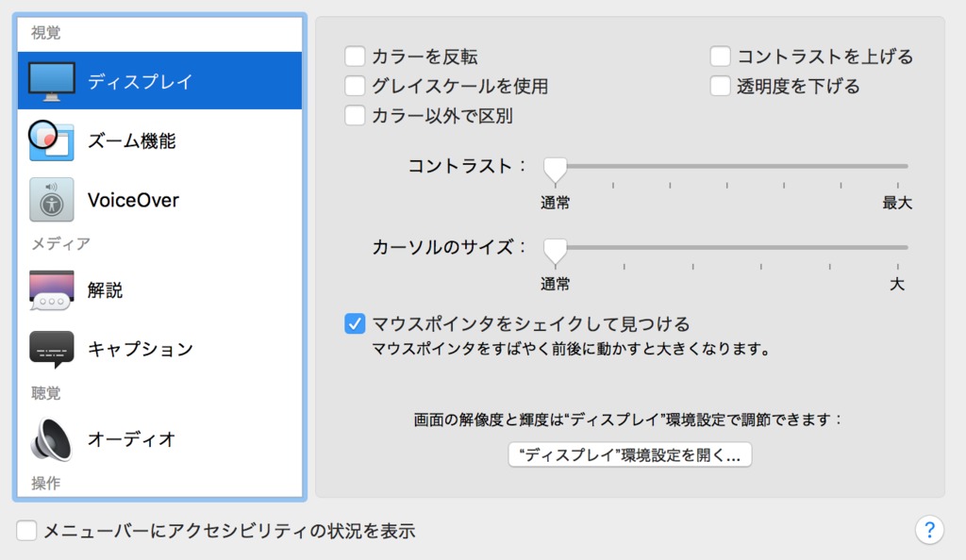Open "ディスプレイ"環境設定を開く button
The width and height of the screenshot is (966, 560).
pyautogui.click(x=629, y=454)
